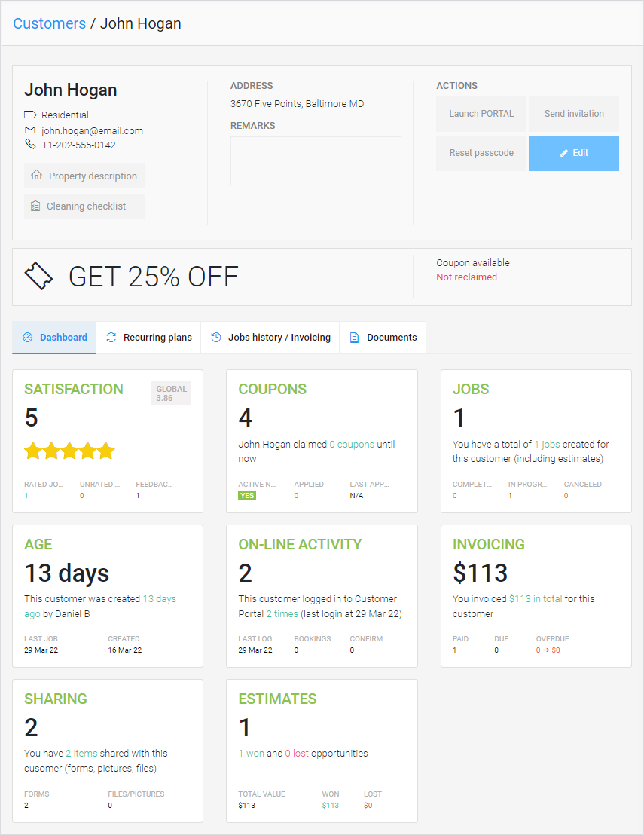Viewport: 644px width, 835px height.
Task: Go to Customers breadcrumb link
Action: point(50,23)
